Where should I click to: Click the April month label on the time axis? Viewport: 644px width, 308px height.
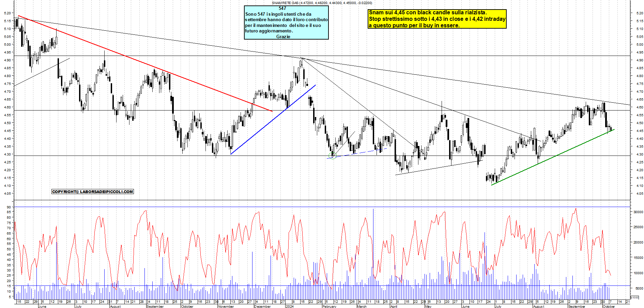click(394, 306)
